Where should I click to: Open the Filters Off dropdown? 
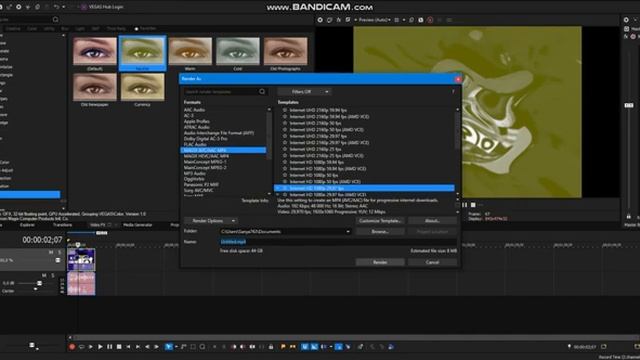(x=305, y=92)
